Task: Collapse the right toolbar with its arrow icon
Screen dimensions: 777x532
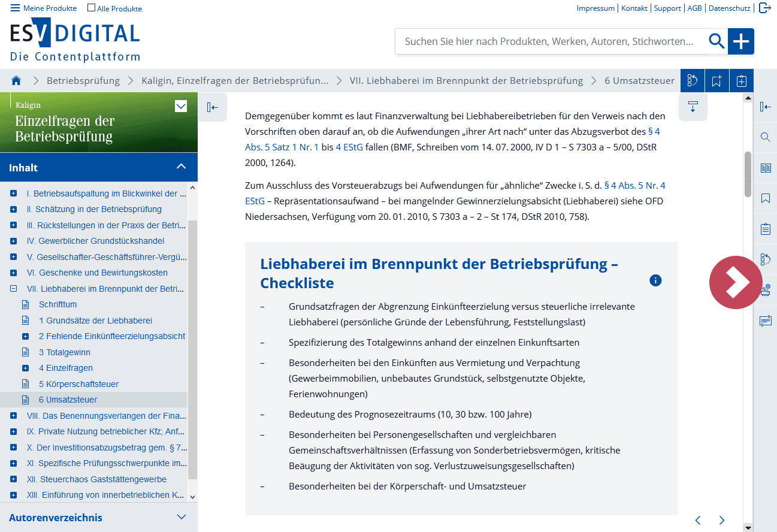Action: (765, 107)
